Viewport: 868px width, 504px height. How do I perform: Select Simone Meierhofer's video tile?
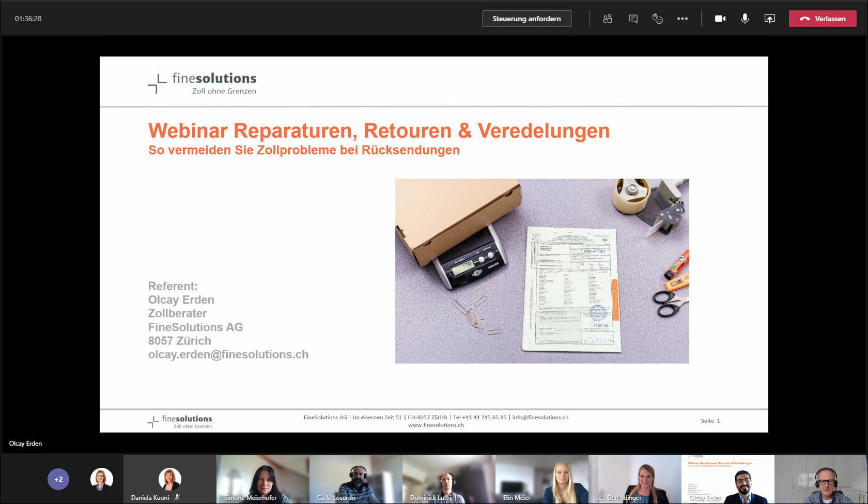[x=262, y=479]
